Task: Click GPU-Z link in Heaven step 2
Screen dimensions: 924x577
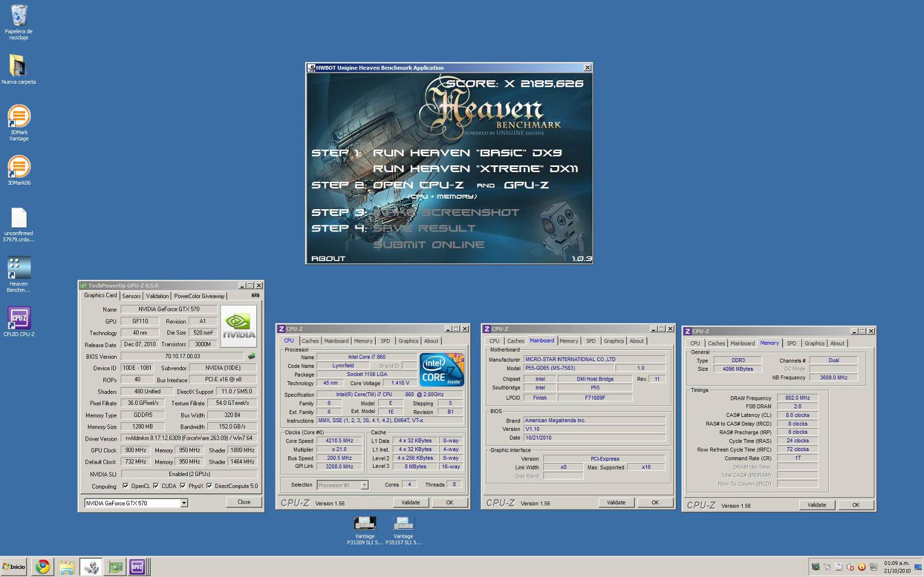Action: [x=526, y=185]
